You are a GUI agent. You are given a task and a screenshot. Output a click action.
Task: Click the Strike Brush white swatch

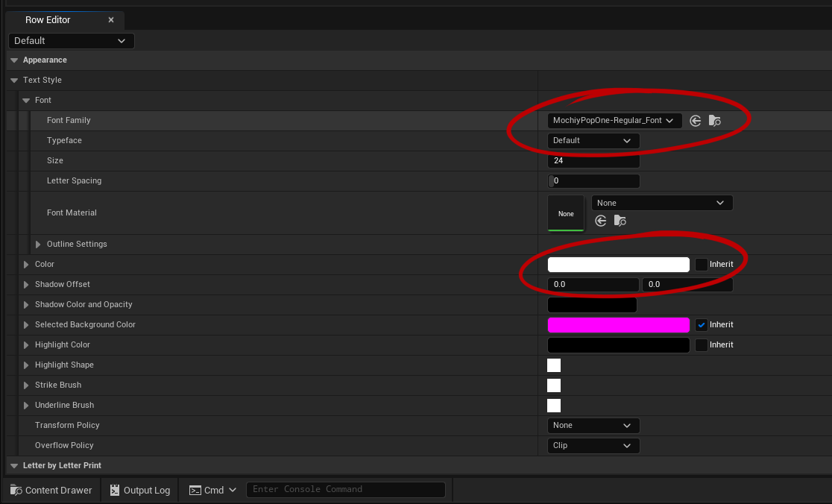[x=554, y=385]
